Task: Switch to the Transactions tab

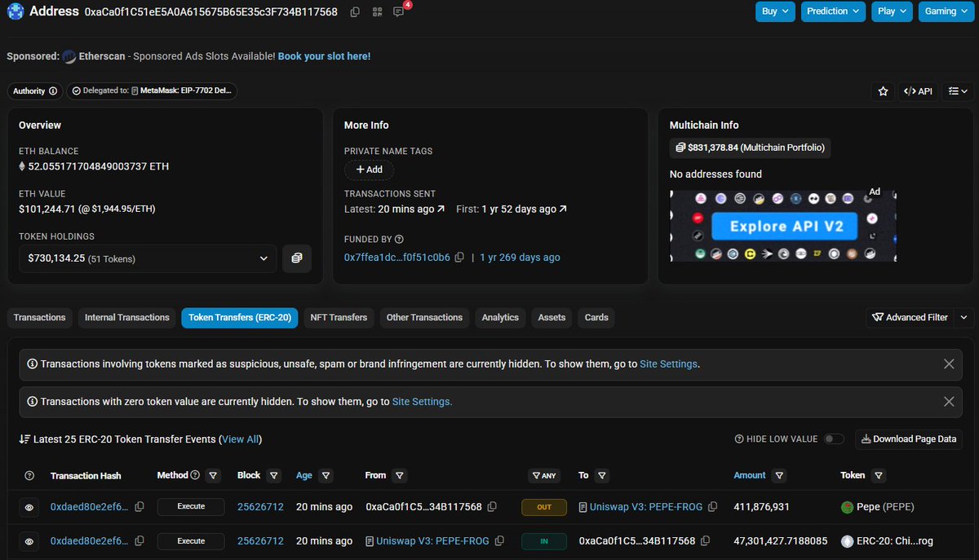Action: click(39, 318)
